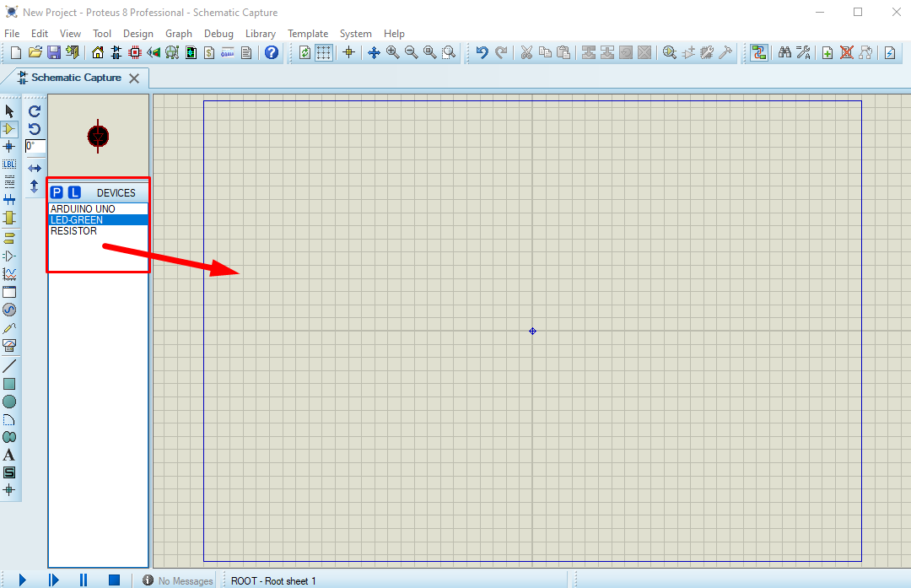Save the project with floppy icon

point(53,53)
